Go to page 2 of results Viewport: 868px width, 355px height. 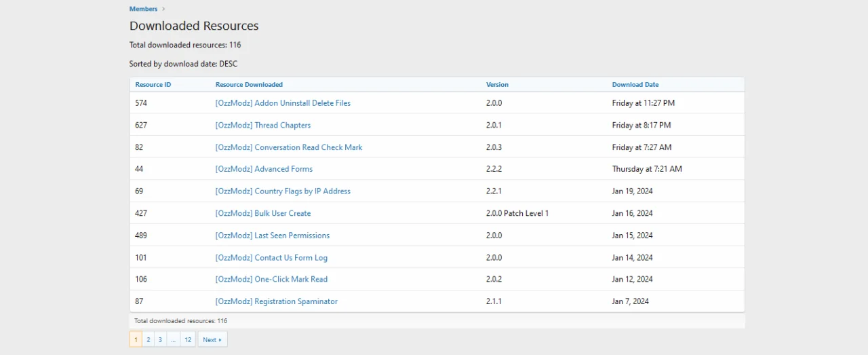click(x=148, y=339)
